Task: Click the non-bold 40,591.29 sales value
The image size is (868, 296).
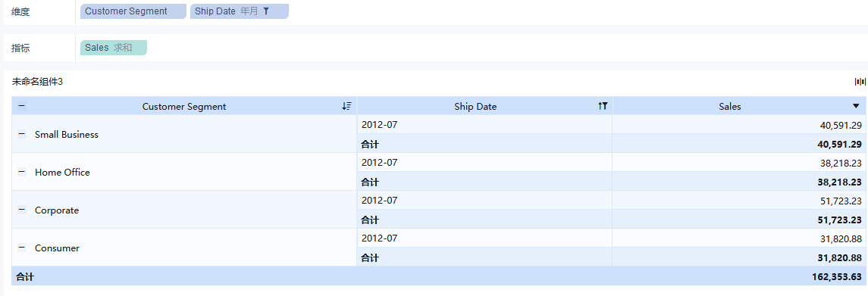Action: [x=840, y=125]
